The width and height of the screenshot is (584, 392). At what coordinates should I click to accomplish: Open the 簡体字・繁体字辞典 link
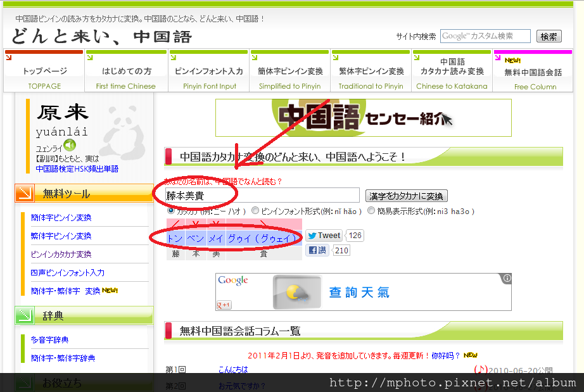63,358
